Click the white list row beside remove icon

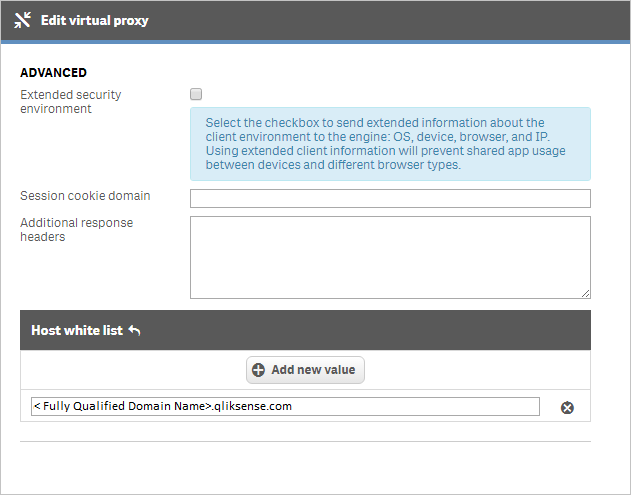(305, 406)
